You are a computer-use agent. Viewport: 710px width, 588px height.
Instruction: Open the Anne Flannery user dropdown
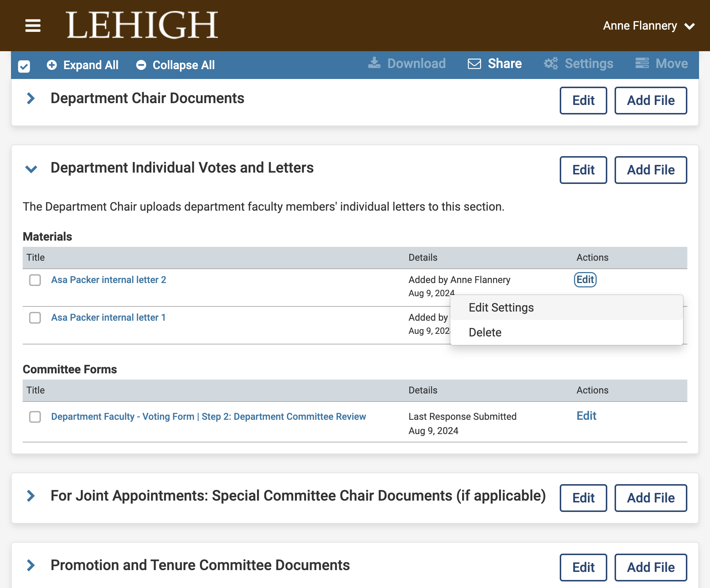pyautogui.click(x=649, y=26)
